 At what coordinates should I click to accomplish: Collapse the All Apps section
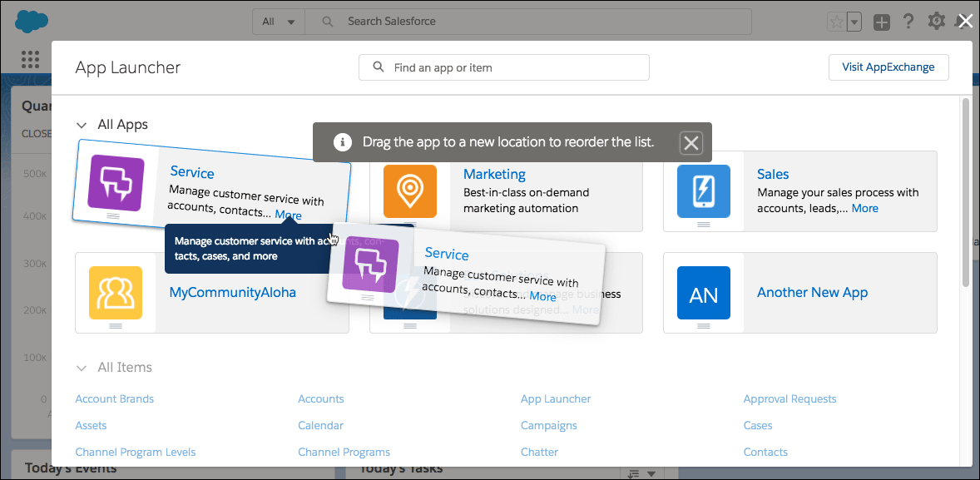tap(82, 125)
